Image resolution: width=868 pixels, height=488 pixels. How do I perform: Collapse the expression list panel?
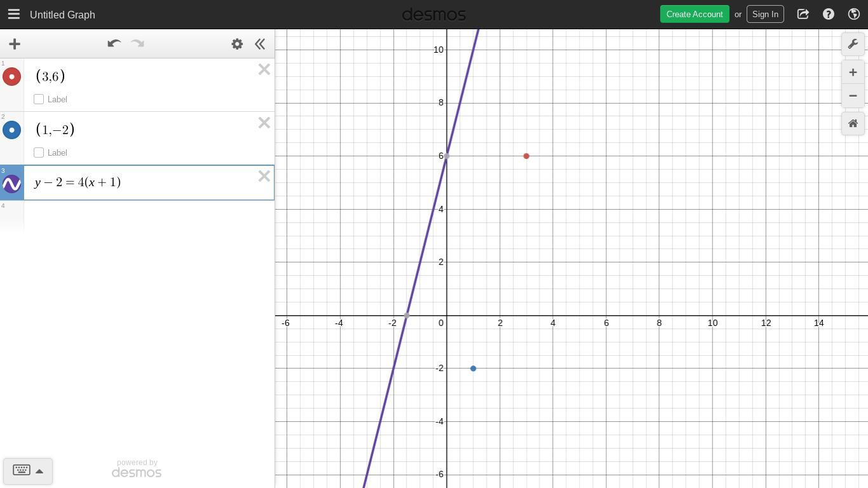[260, 44]
